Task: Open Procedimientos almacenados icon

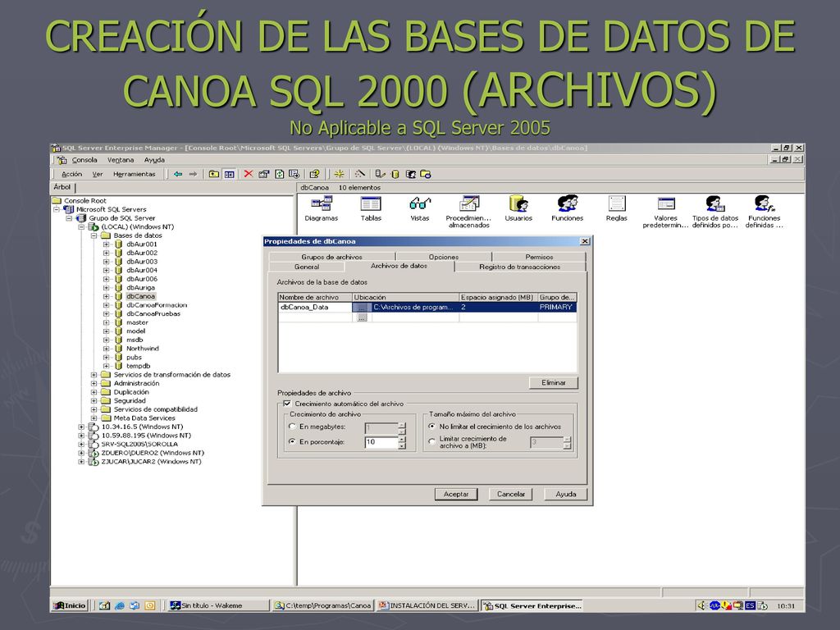Action: tap(468, 212)
